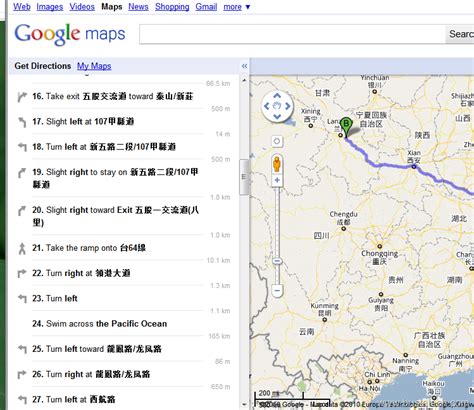Screen dimensions: 474x410
Task: Select step 27 Turn left at
Action: [74, 399]
